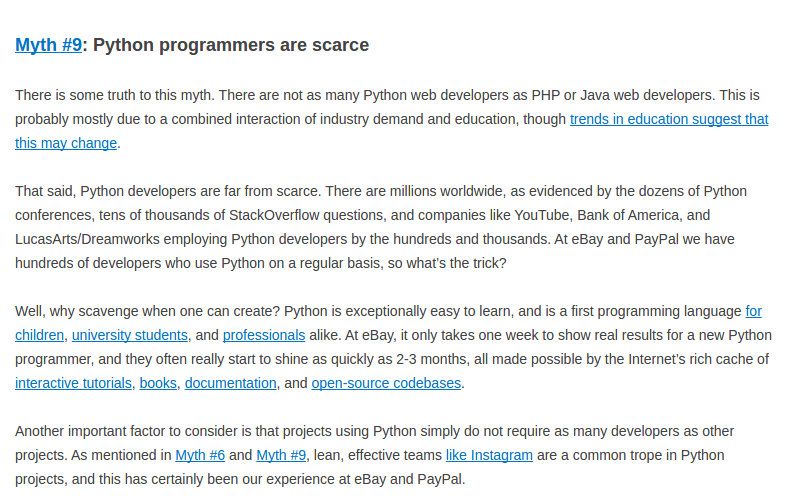Open the Myth #9 link in the heading
The height and width of the screenshot is (501, 789).
pyautogui.click(x=48, y=45)
